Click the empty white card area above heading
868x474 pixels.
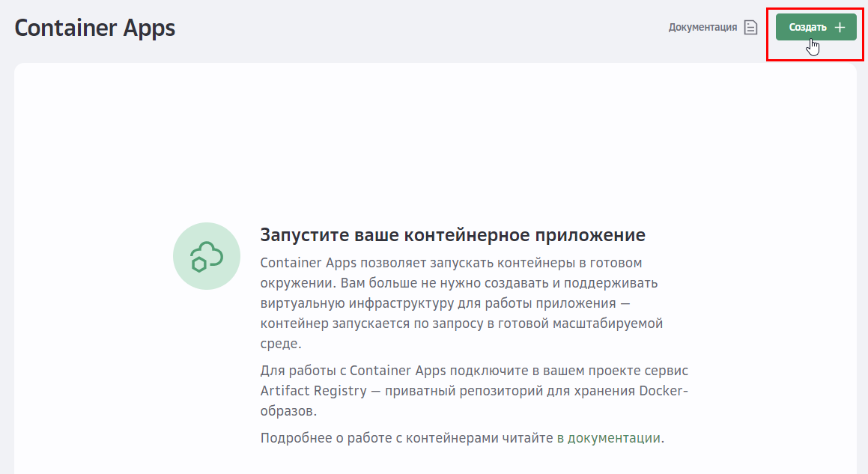click(434, 135)
